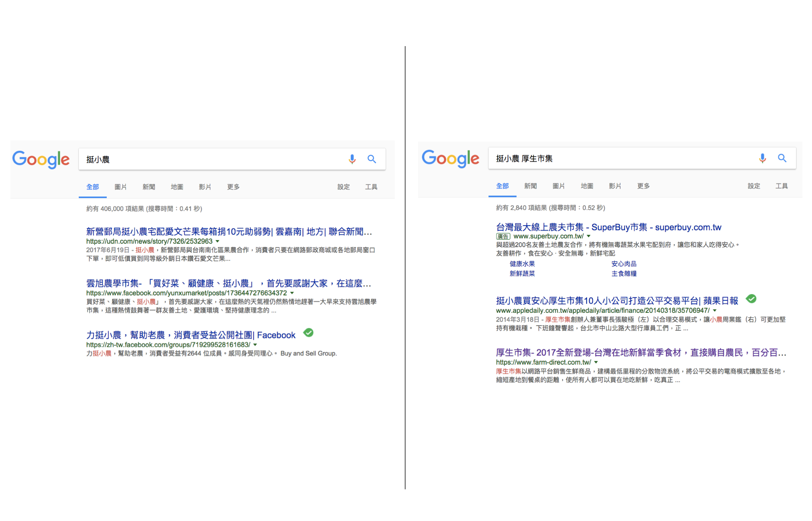The height and width of the screenshot is (521, 812).
Task: Click the 廣告 ad badge beside the superbuy URL
Action: point(503,236)
